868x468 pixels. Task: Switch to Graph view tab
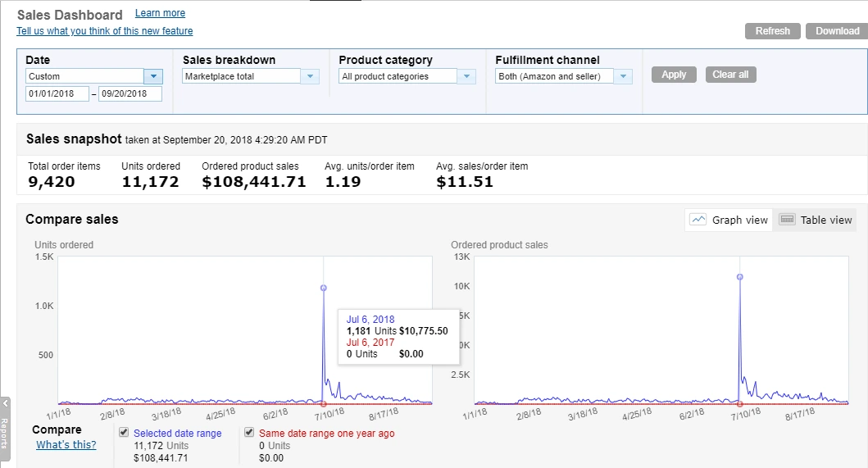(729, 220)
